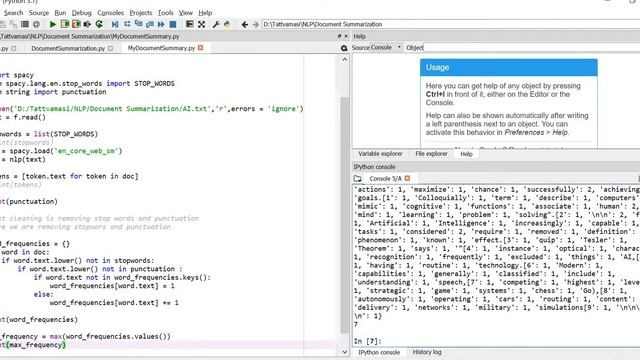Viewport: 640px width, 360px height.
Task: Click the Usage header in the Help pane
Action: pos(509,67)
